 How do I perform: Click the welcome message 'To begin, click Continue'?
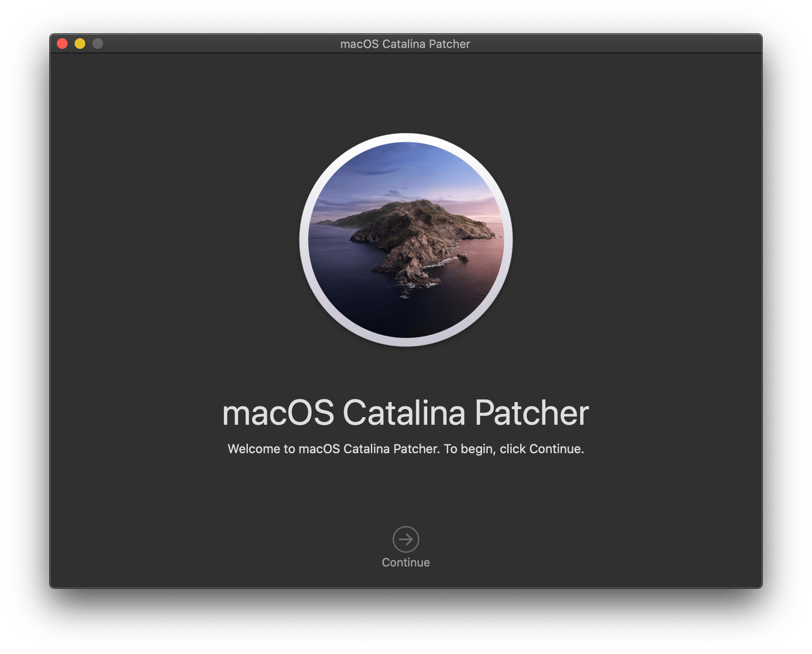(x=513, y=449)
